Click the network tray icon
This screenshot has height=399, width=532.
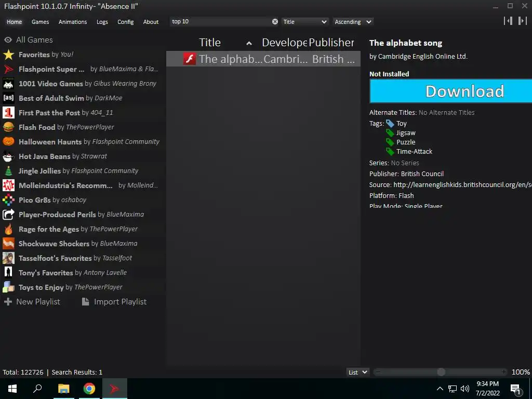click(453, 389)
